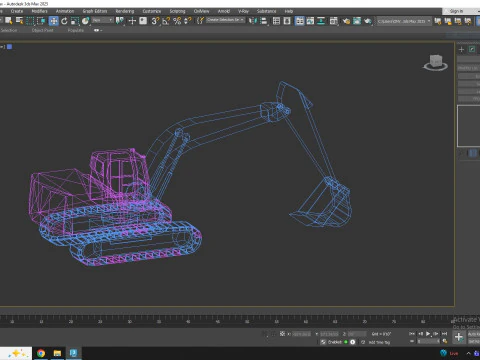
Task: Open Curve Editor
Action: pyautogui.click(x=310, y=21)
